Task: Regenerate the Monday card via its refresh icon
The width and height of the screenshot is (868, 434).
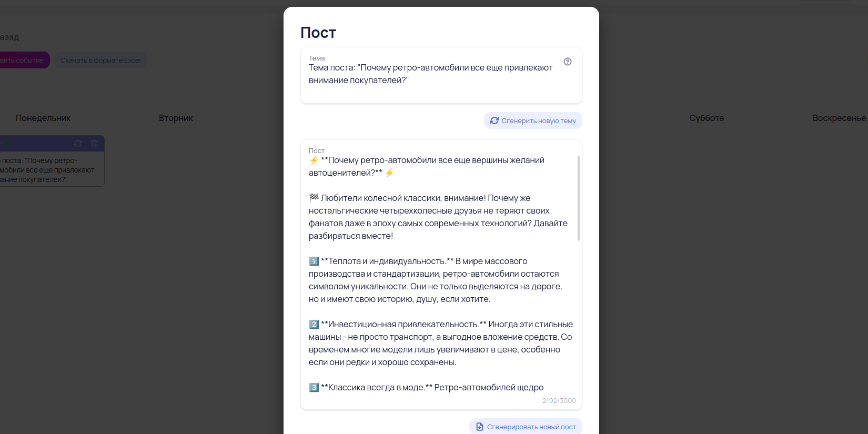Action: (x=78, y=144)
